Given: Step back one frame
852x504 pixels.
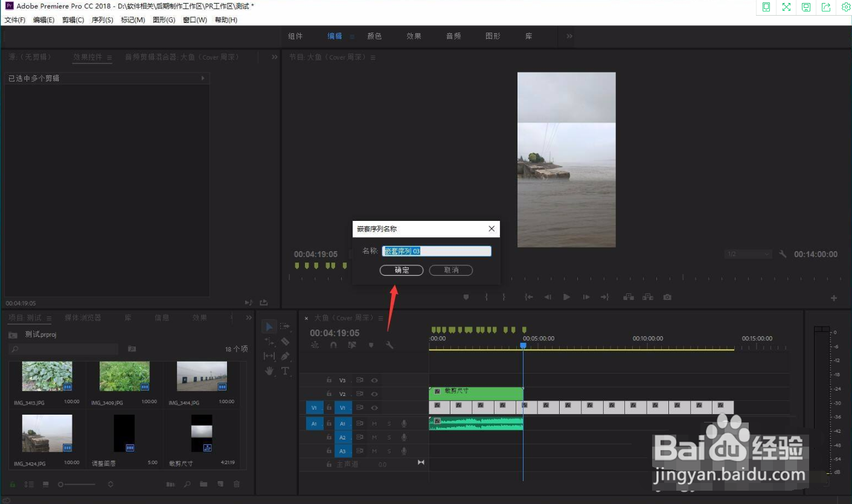Looking at the screenshot, I should pos(548,297).
